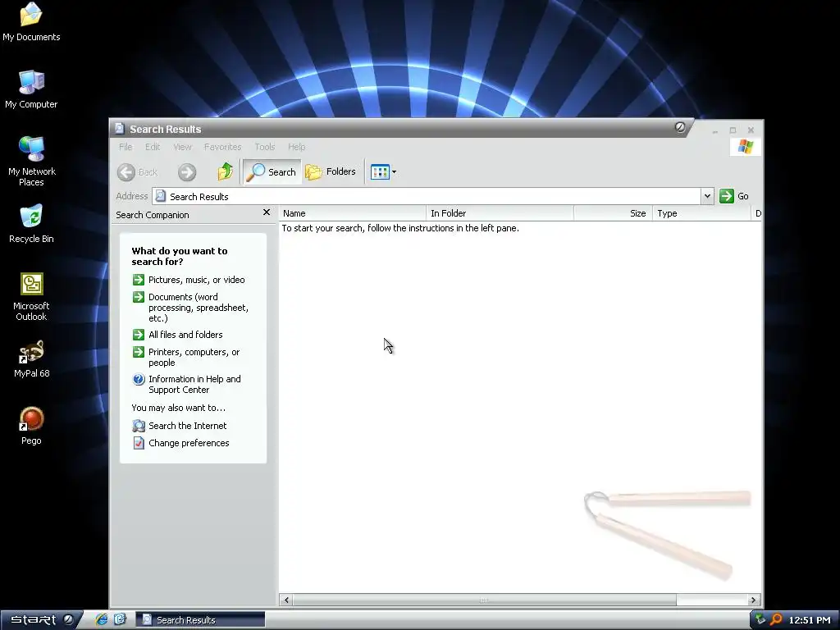The width and height of the screenshot is (840, 630).
Task: Close the Search Companion pane
Action: coord(267,212)
